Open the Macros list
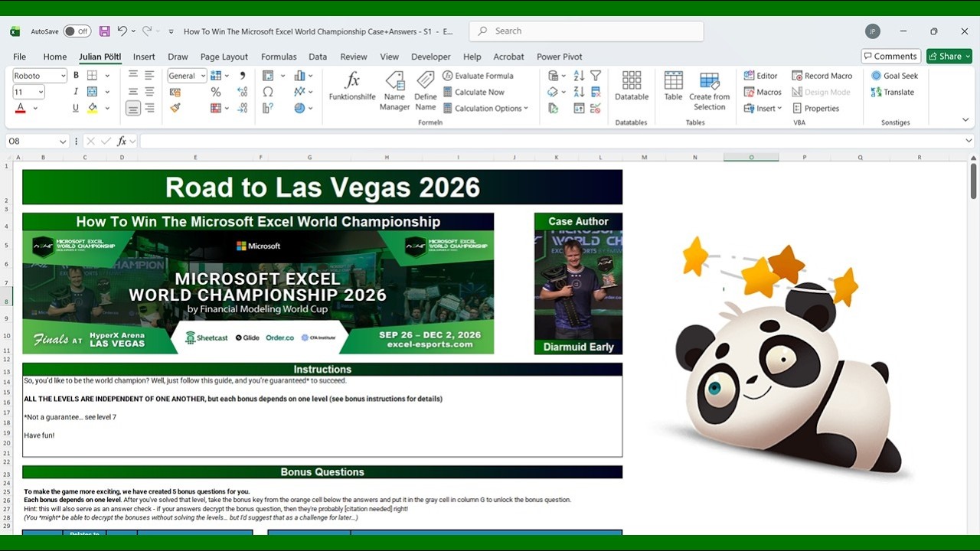The height and width of the screenshot is (551, 980). click(763, 92)
